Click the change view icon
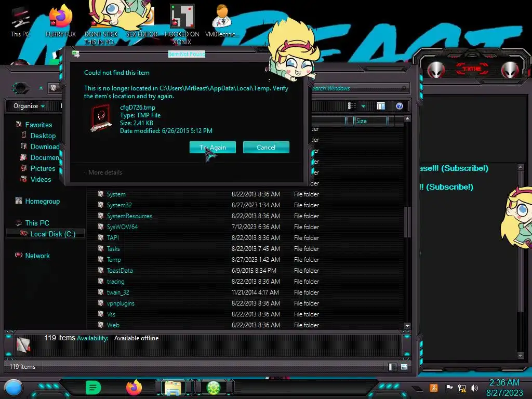 coord(352,106)
